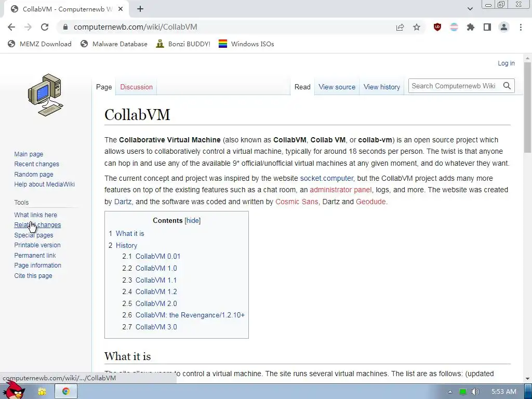Toggle the browser side panel icon

coord(487,27)
